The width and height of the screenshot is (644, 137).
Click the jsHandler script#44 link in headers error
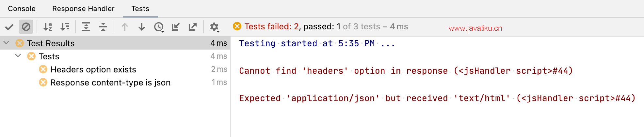pyautogui.click(x=513, y=71)
